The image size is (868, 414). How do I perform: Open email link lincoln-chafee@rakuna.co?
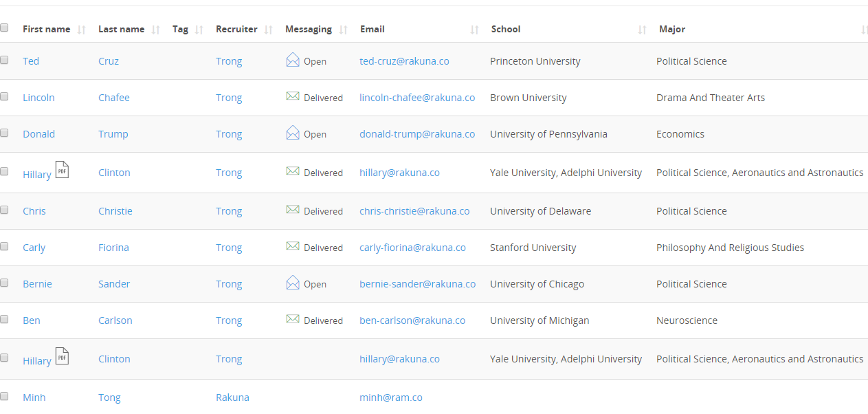[x=417, y=98]
